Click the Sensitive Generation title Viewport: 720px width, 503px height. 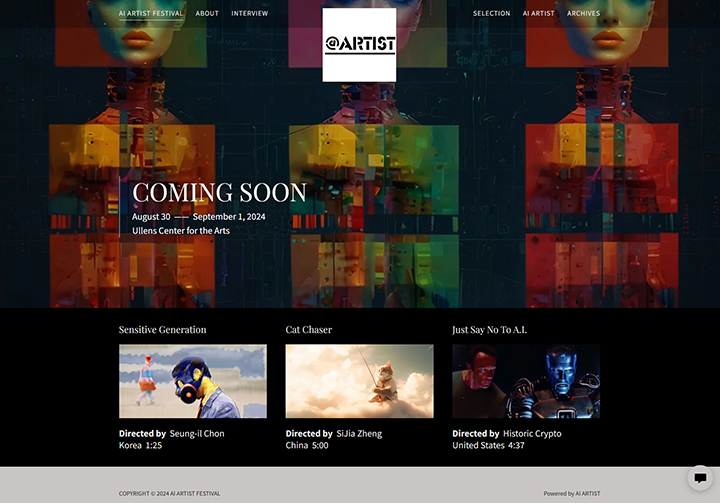[x=163, y=330]
